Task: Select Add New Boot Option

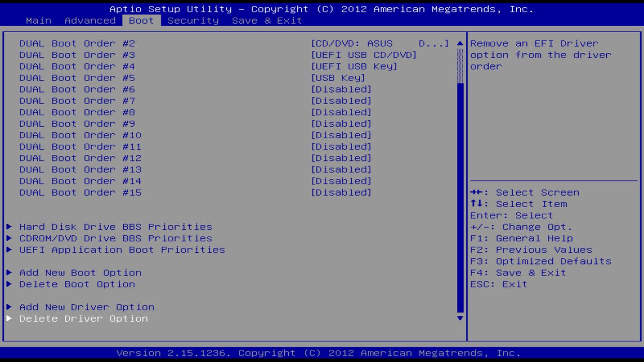Action: [x=80, y=273]
